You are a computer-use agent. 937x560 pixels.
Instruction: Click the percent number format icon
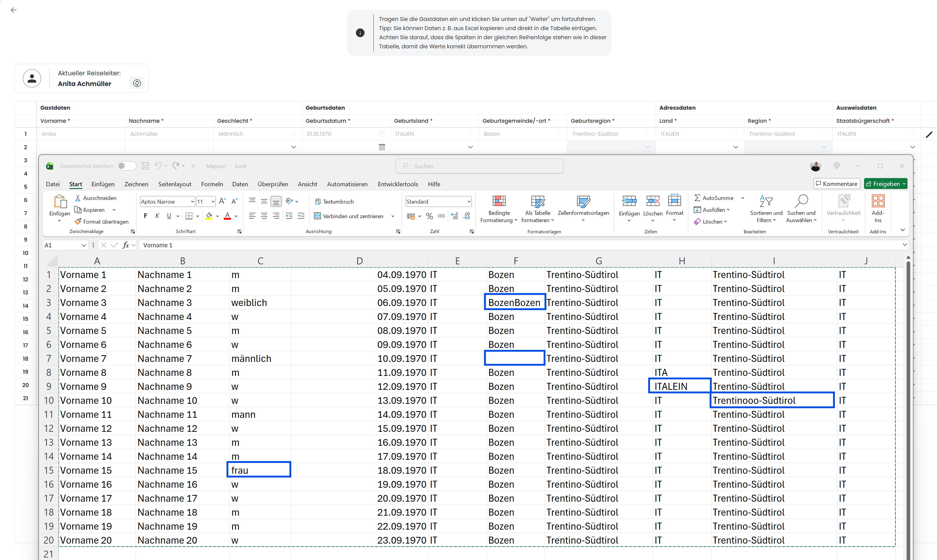(429, 216)
